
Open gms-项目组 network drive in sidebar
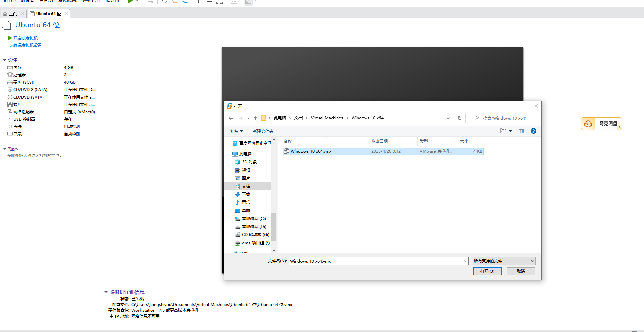(252, 243)
